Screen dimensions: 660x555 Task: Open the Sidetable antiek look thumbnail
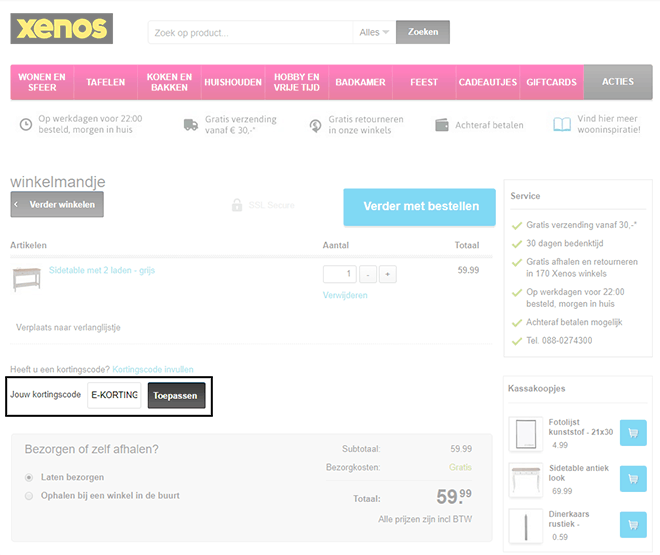[526, 480]
